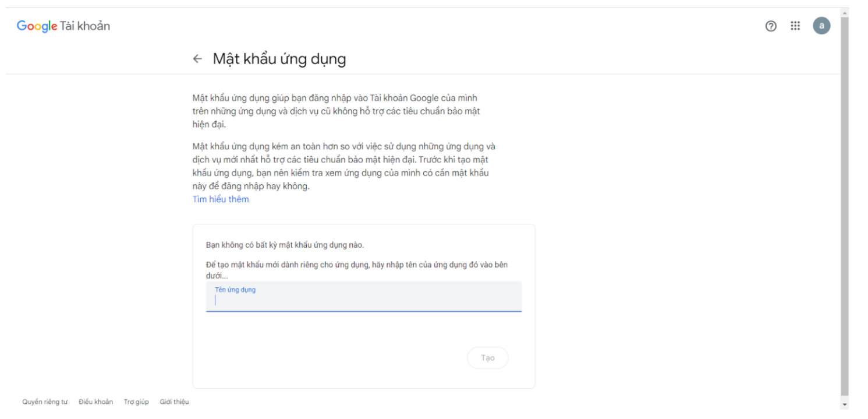Click the Tài khoản text beside logo
This screenshot has height=419, width=868.
[x=85, y=26]
